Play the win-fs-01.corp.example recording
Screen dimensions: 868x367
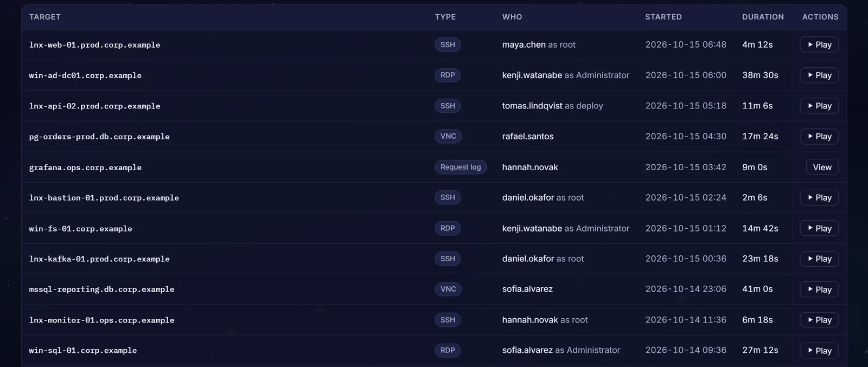coord(819,228)
